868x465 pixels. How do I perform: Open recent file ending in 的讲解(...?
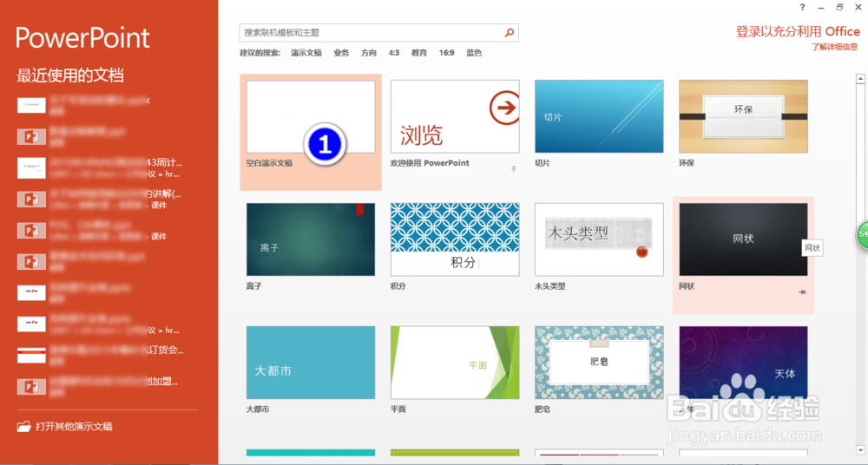100,199
